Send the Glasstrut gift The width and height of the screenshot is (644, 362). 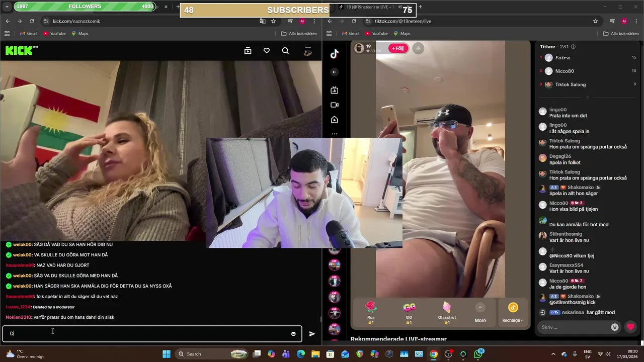(447, 312)
